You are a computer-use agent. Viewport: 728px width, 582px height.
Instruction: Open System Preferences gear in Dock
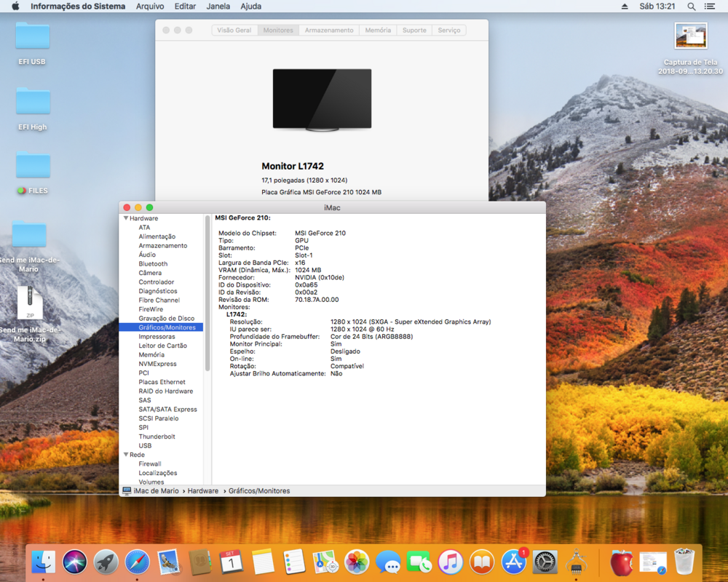click(x=545, y=562)
